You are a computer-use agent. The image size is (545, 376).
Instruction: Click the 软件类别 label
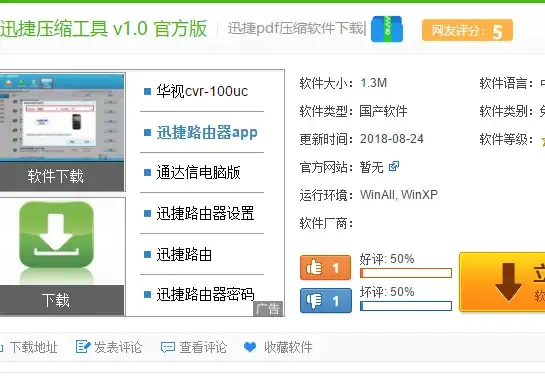[x=506, y=111]
